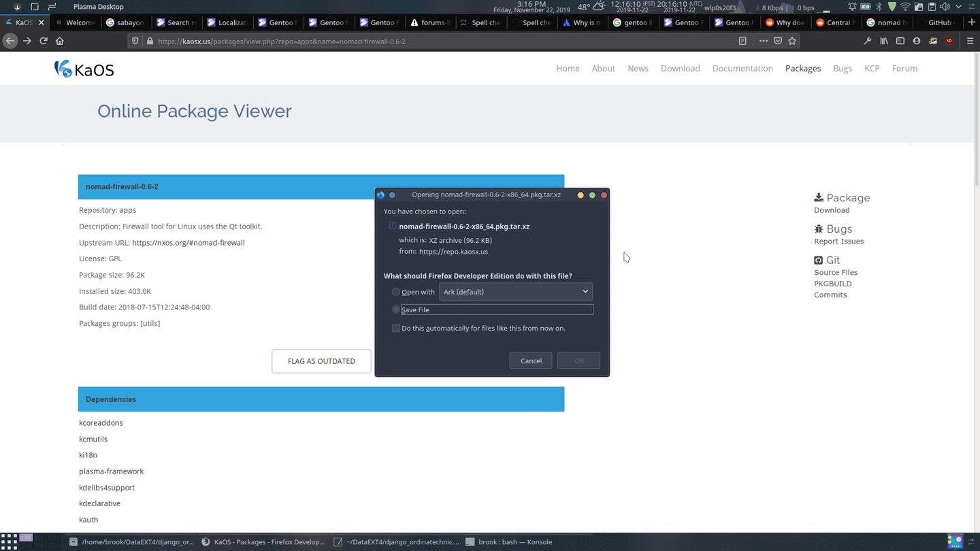
Task: Click the browser Back arrow button
Action: pyautogui.click(x=10, y=41)
